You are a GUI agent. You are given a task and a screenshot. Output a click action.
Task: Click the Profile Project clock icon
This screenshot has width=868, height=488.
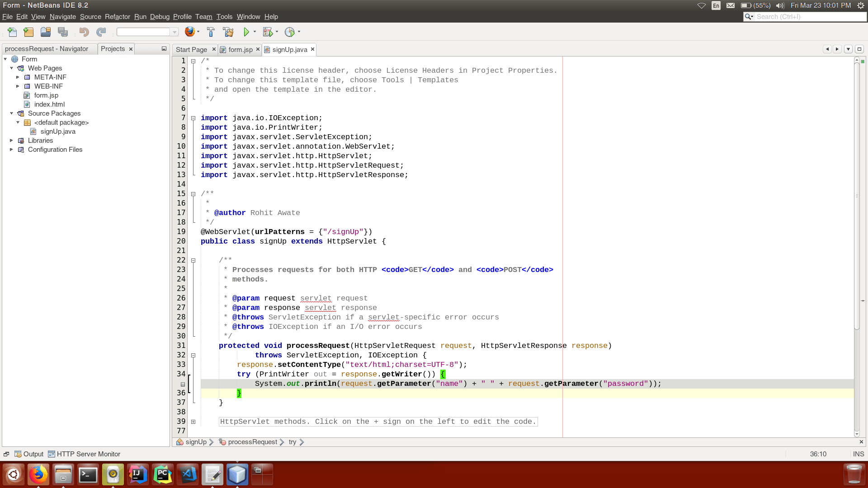coord(290,32)
